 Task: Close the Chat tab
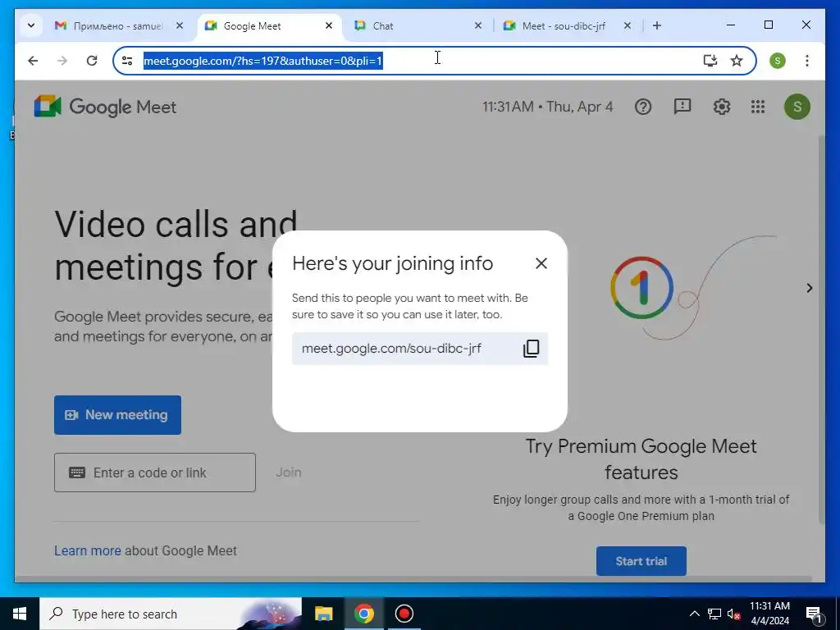point(478,25)
